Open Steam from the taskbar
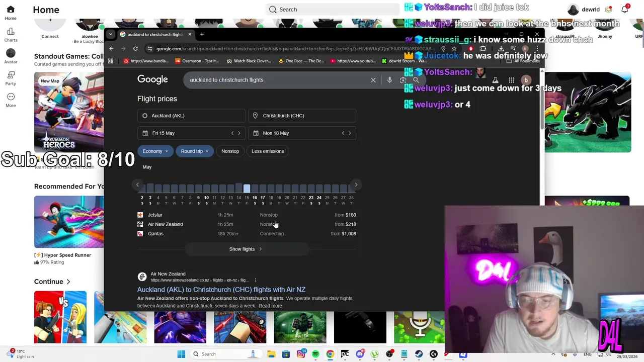 point(419,354)
